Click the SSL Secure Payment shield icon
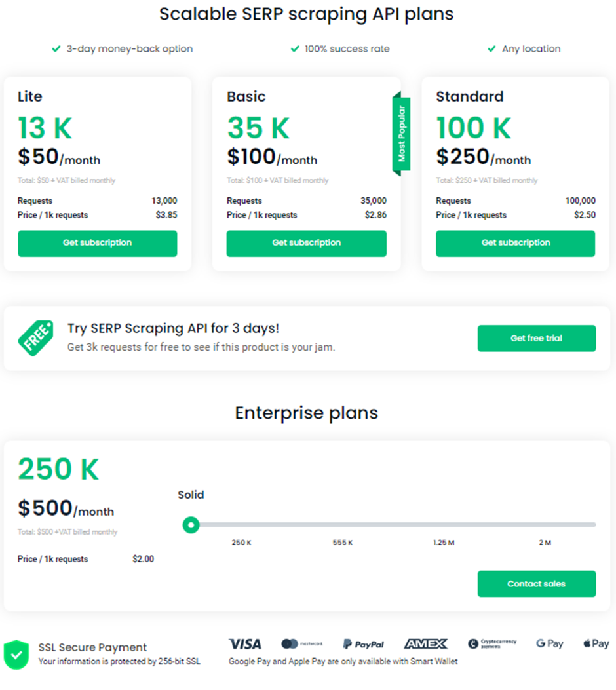 pos(16,654)
